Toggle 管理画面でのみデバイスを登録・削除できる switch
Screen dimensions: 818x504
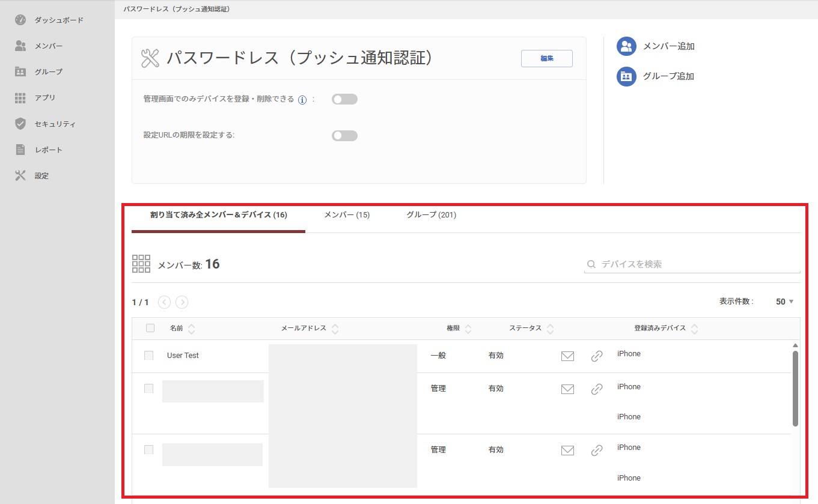(344, 99)
